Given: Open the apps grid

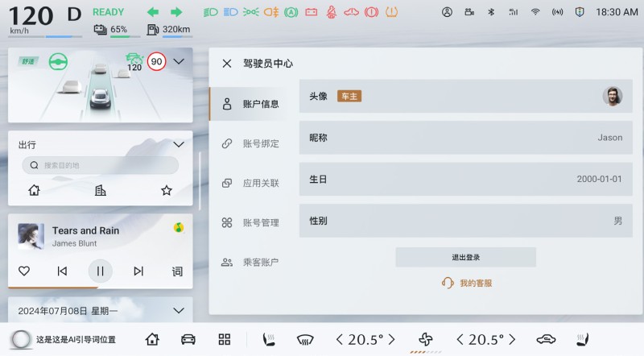Looking at the screenshot, I should pyautogui.click(x=225, y=339).
